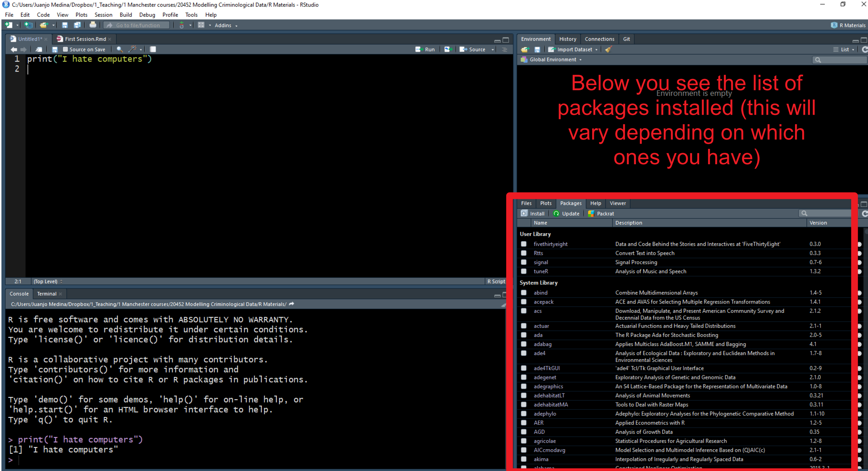Enable the Source on Save checkbox

[x=65, y=49]
